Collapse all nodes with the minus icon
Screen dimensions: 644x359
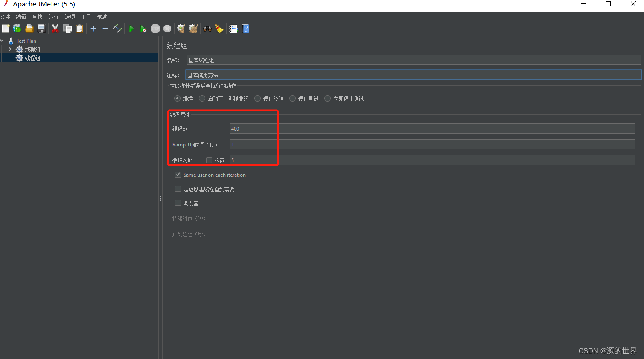tap(105, 29)
